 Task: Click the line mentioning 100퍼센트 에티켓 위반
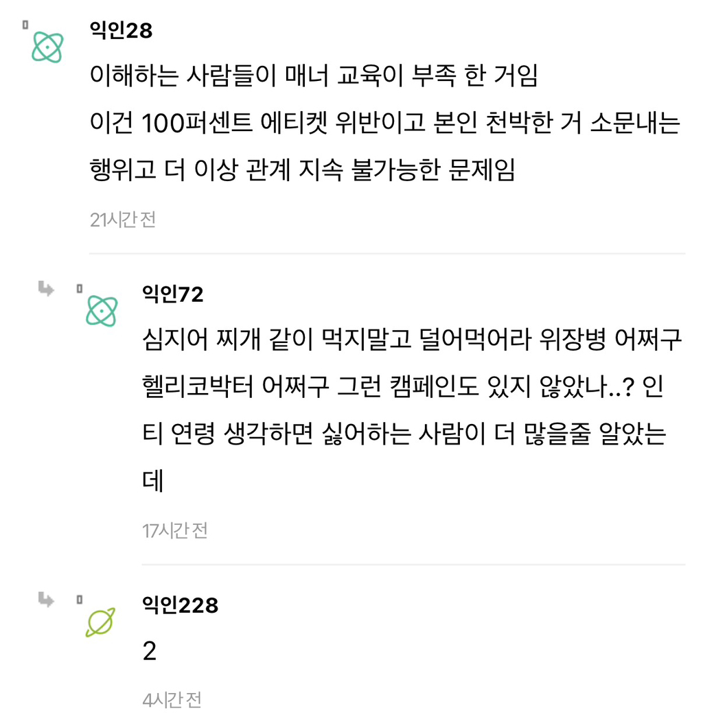384,124
